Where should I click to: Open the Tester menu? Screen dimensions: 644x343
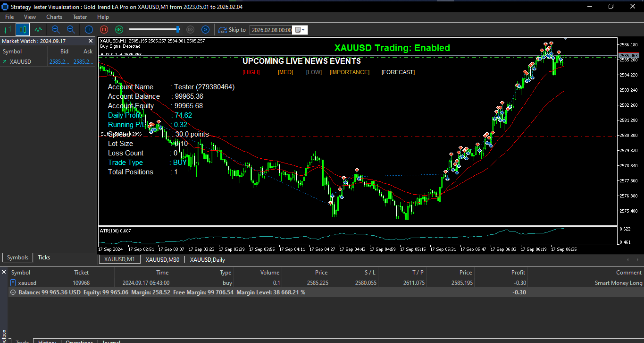(80, 17)
